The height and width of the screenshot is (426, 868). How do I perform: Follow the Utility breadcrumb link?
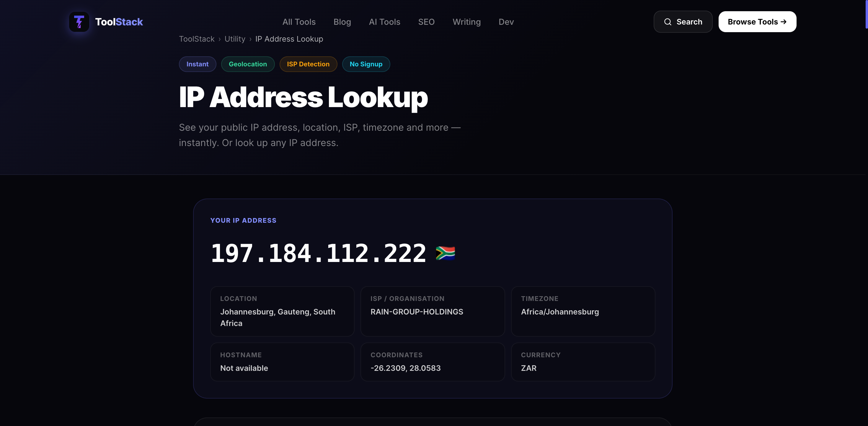pyautogui.click(x=235, y=39)
